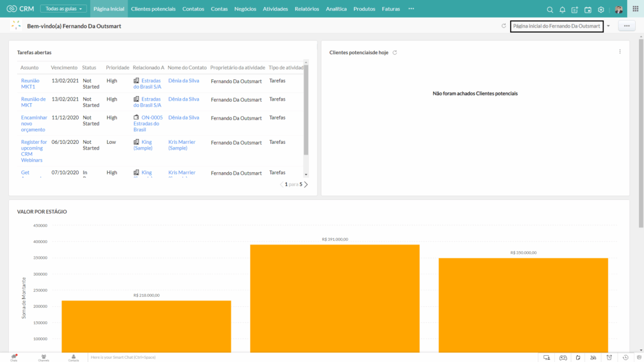Click the screen-with-user icon in bottom bar

(547, 358)
